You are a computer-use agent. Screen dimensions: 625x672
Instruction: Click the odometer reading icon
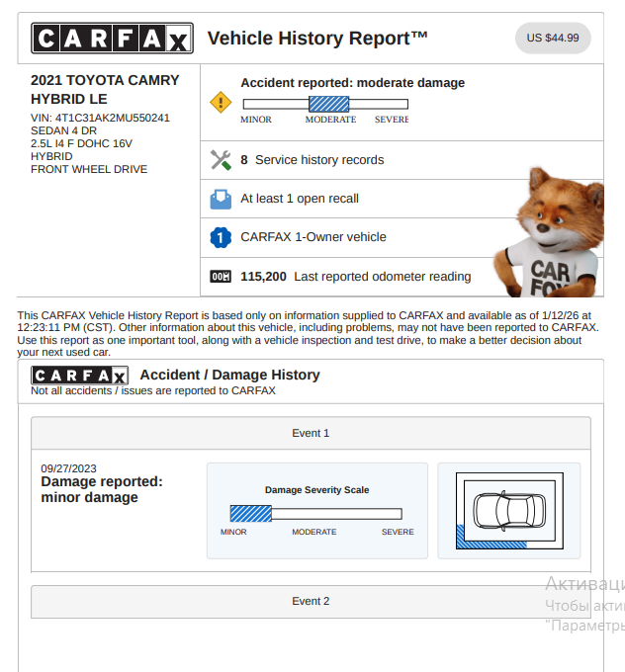click(220, 277)
